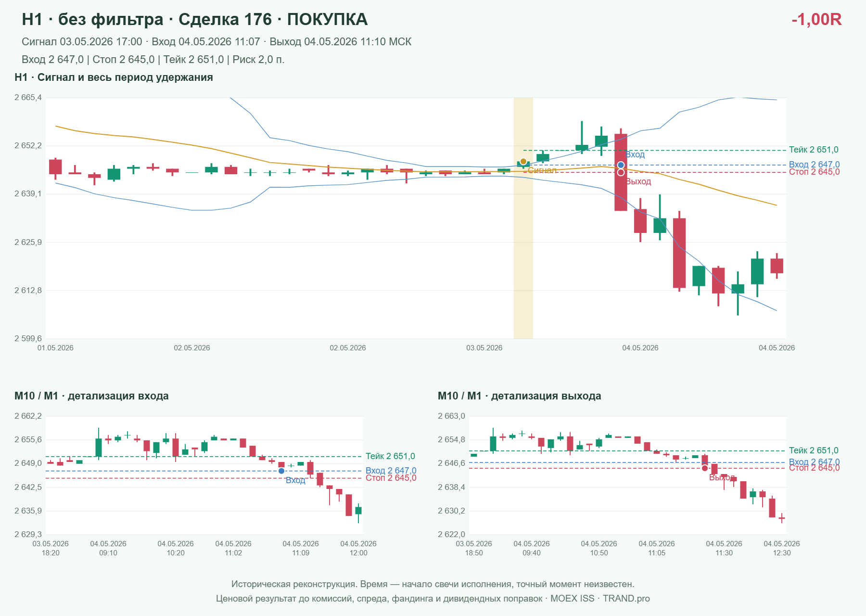
Task: Click heading 'M10 / M1 · детализация выхода'
Action: [x=520, y=396]
